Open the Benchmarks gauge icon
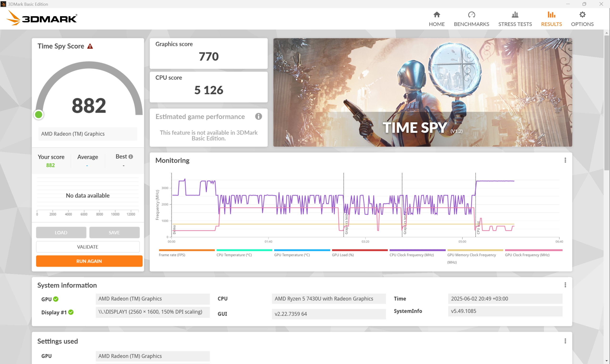 coord(471,15)
